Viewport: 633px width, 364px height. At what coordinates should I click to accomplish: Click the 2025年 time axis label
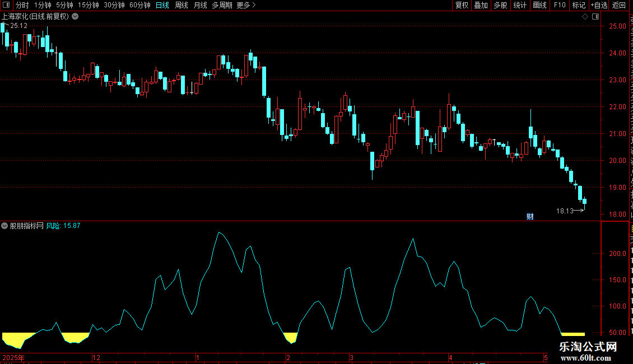click(13, 357)
